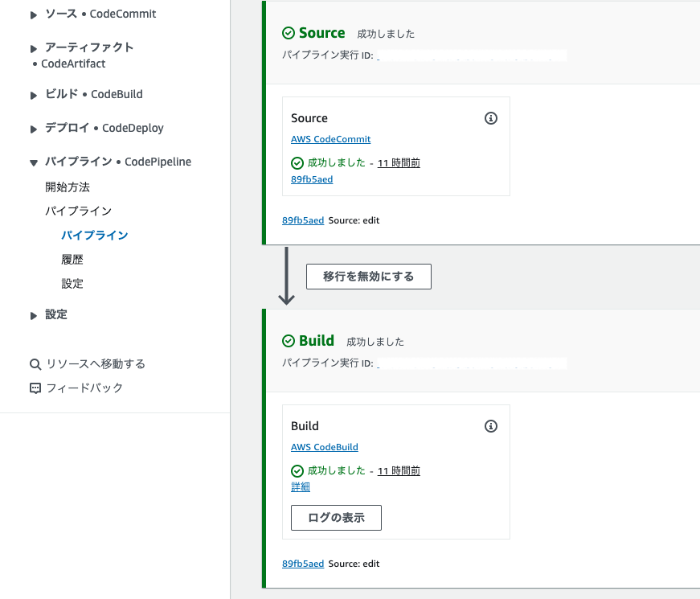Select 履歴 in the sidebar navigation
Viewport: 700px width, 599px height.
click(x=72, y=259)
